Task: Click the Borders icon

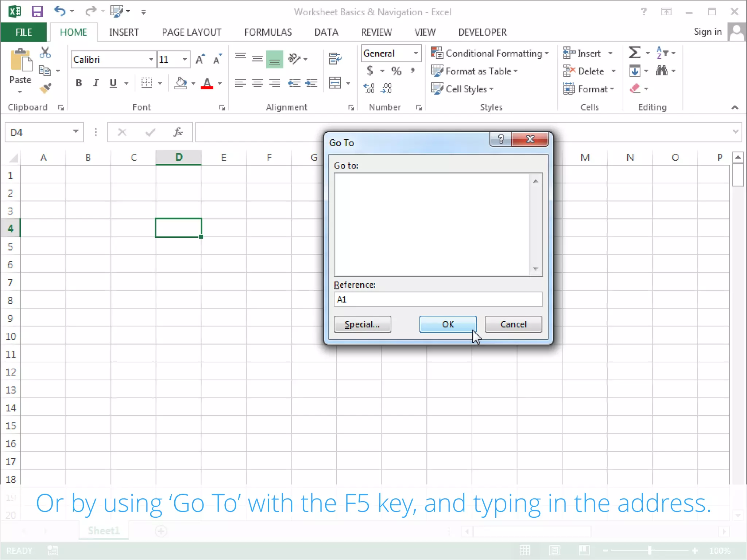Action: [147, 83]
